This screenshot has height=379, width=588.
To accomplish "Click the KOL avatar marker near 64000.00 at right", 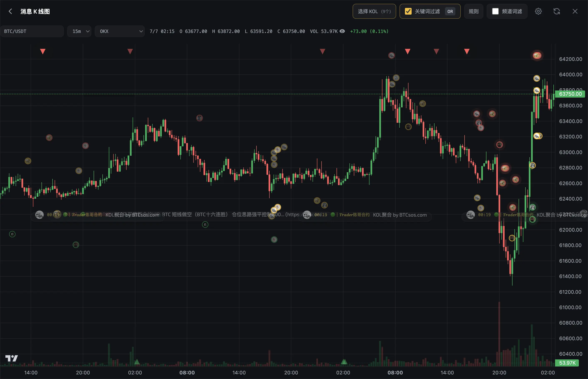I will coord(536,79).
